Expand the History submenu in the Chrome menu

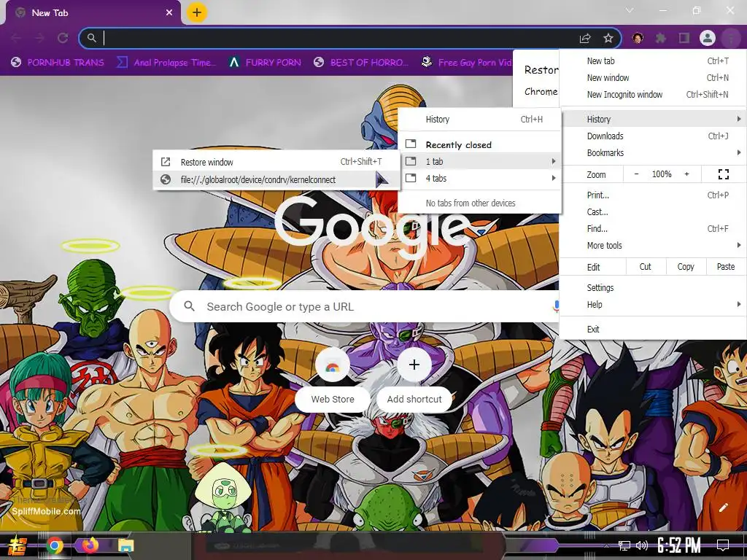click(653, 119)
